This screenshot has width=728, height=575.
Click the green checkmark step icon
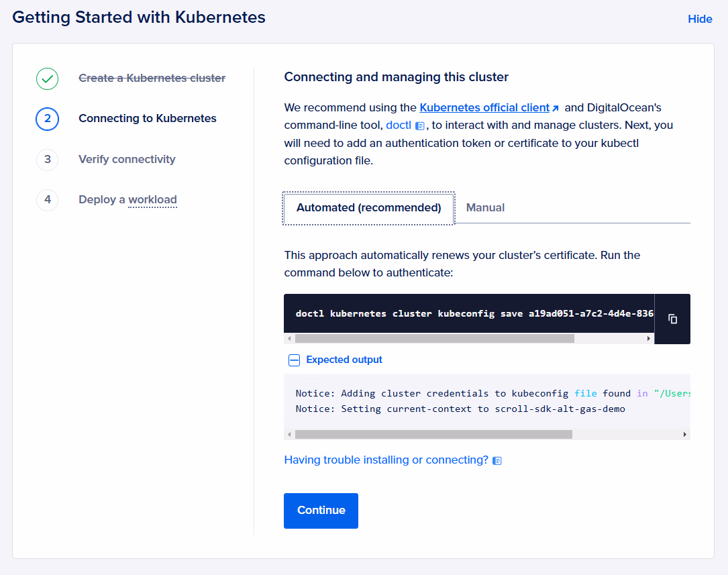48,79
